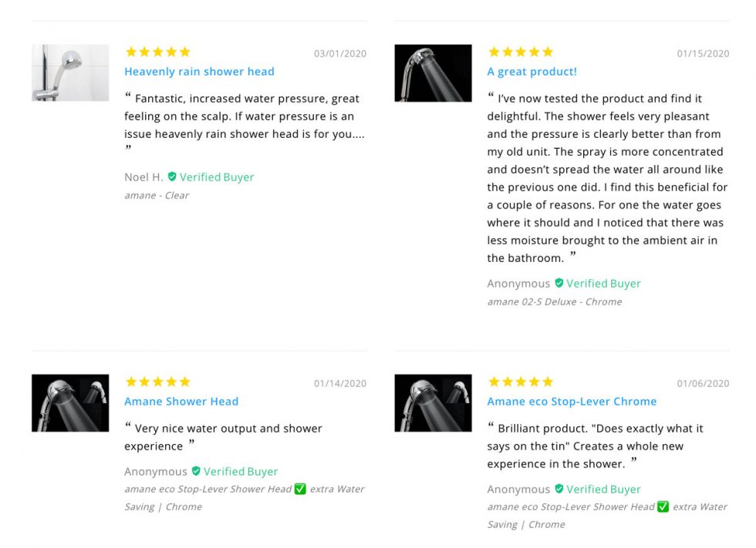Click the thumbnail image on the Amane Shower Head review
Image resolution: width=756 pixels, height=548 pixels.
coord(69,402)
